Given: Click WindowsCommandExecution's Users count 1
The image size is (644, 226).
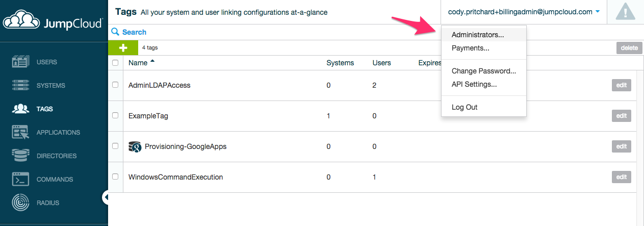Looking at the screenshot, I should pyautogui.click(x=375, y=177).
